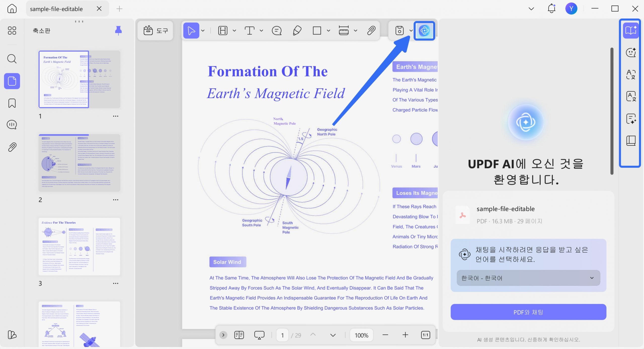The height and width of the screenshot is (349, 644).
Task: Open the thumbnails grid view icon
Action: (x=12, y=30)
